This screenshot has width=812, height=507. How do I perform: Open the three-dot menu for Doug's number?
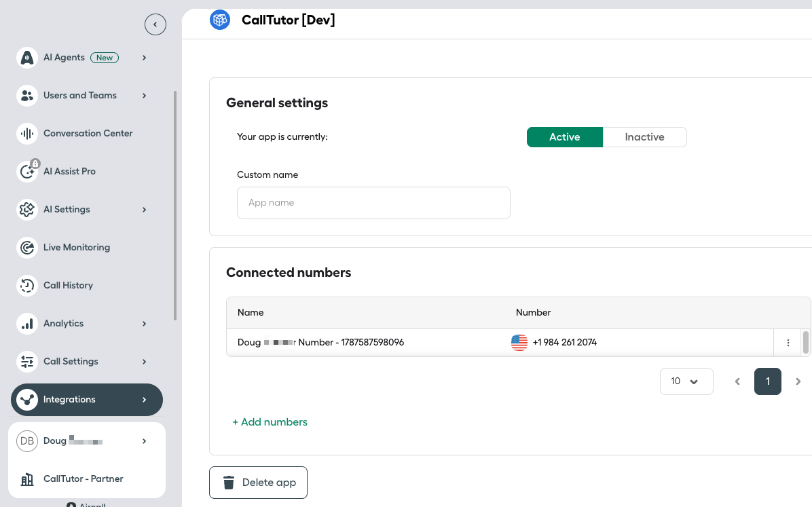point(788,343)
